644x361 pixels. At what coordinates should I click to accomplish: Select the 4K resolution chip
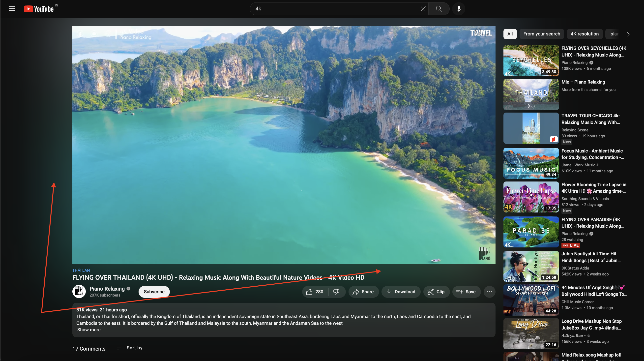[584, 34]
